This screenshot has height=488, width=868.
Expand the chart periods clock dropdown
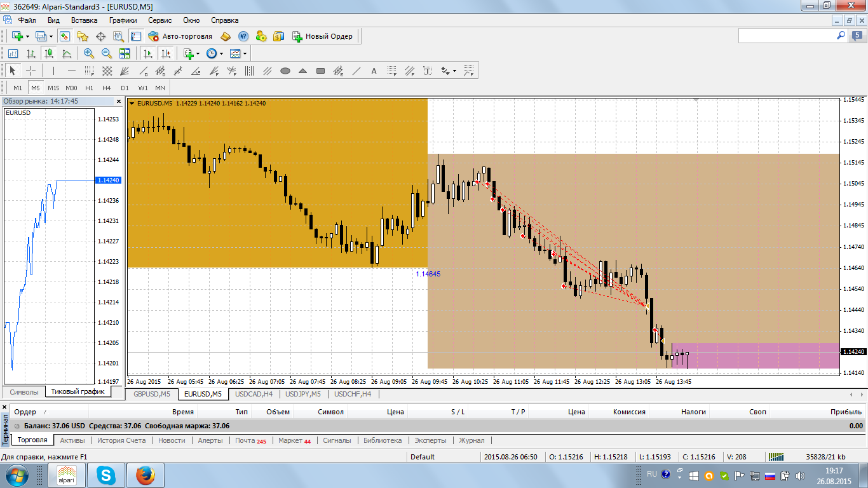click(x=221, y=53)
